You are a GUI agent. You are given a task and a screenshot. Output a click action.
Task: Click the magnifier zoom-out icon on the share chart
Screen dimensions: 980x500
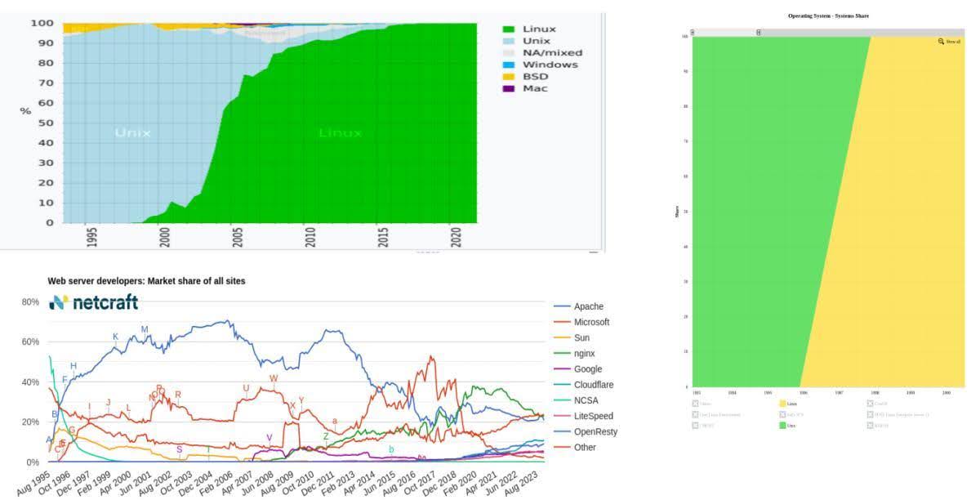[941, 40]
